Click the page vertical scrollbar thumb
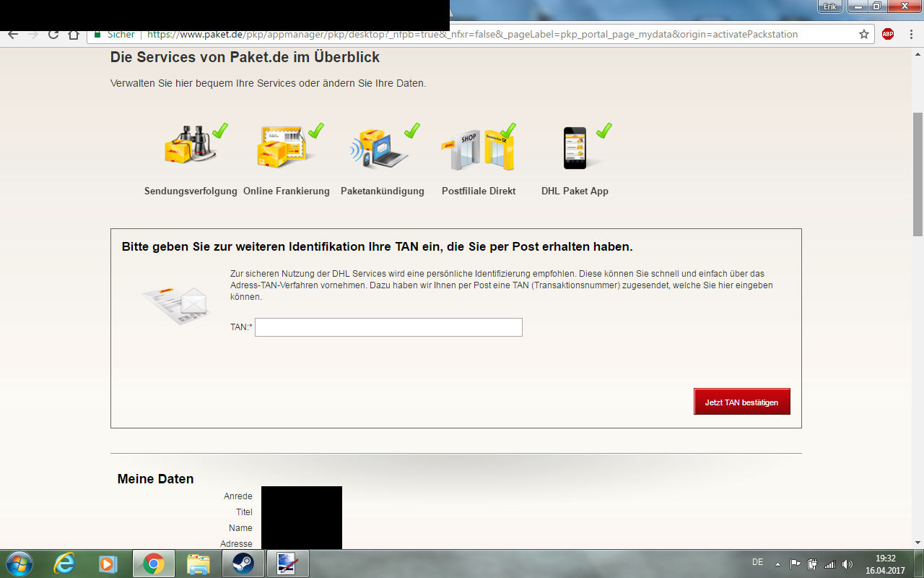 point(918,174)
